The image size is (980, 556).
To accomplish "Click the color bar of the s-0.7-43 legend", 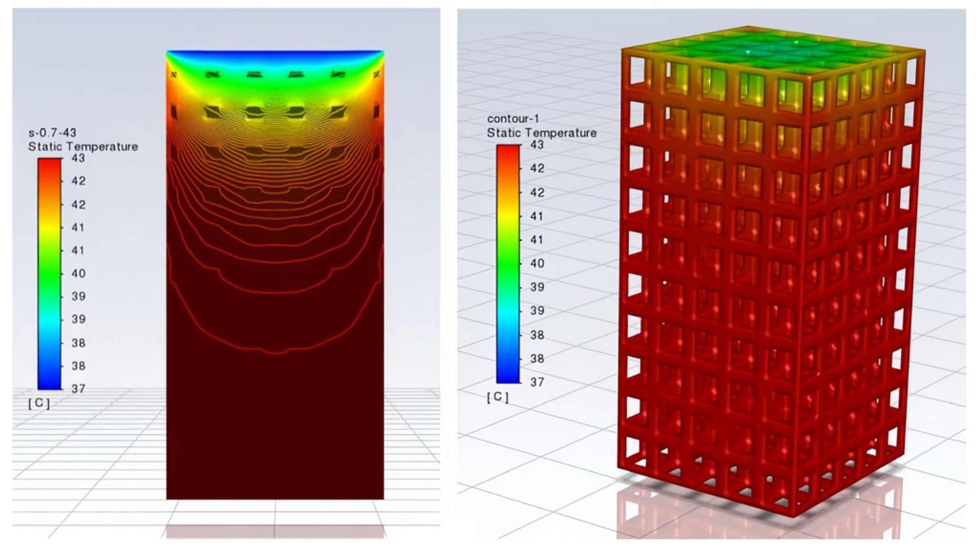I will [50, 274].
